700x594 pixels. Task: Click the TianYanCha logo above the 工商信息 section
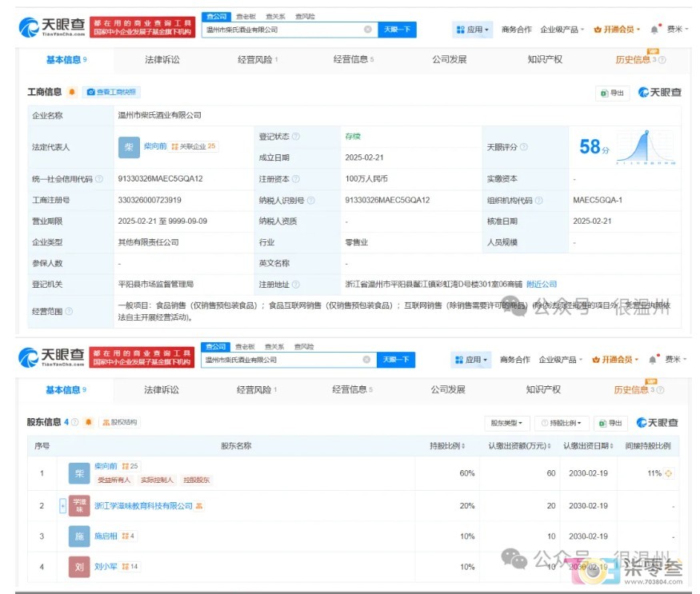[52, 27]
